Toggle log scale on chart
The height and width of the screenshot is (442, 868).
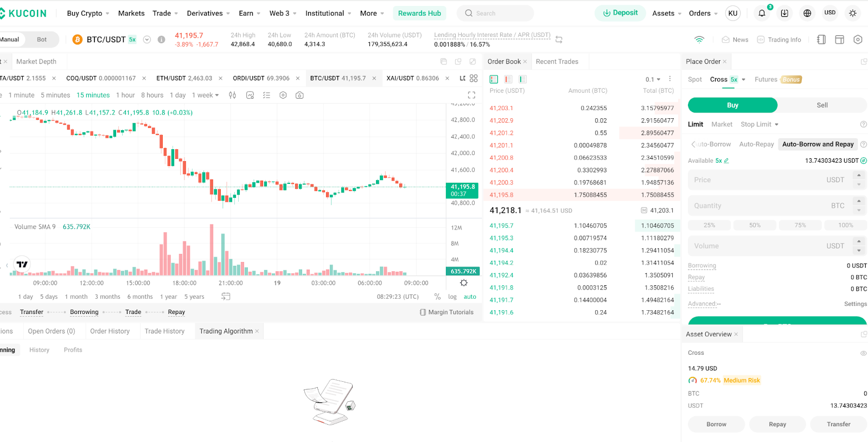[452, 297]
